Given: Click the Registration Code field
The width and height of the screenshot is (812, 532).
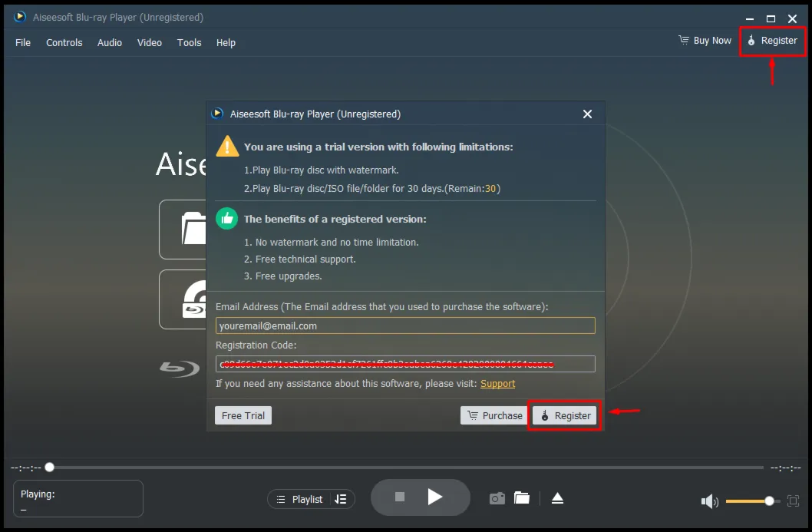Looking at the screenshot, I should [405, 364].
